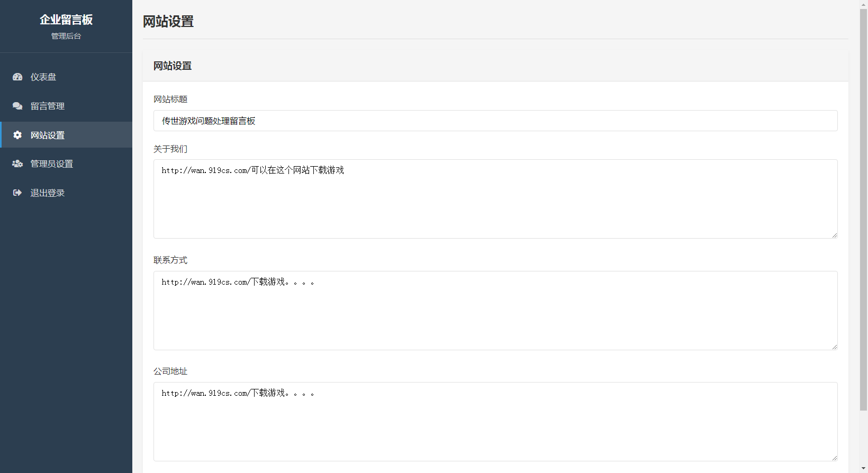Focus the 网站标题 text input
The height and width of the screenshot is (473, 868).
(x=495, y=121)
